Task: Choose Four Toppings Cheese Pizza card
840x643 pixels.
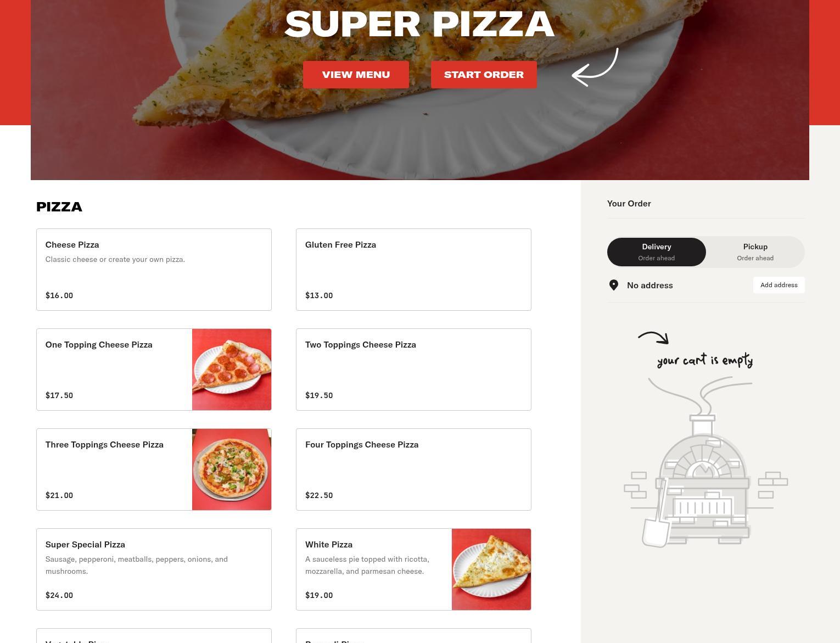Action: (x=413, y=469)
